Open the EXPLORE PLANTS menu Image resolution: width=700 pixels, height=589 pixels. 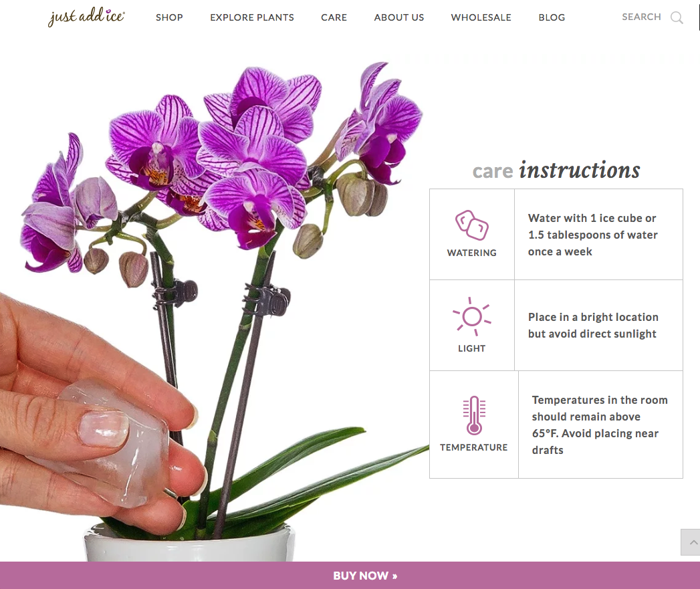point(252,17)
